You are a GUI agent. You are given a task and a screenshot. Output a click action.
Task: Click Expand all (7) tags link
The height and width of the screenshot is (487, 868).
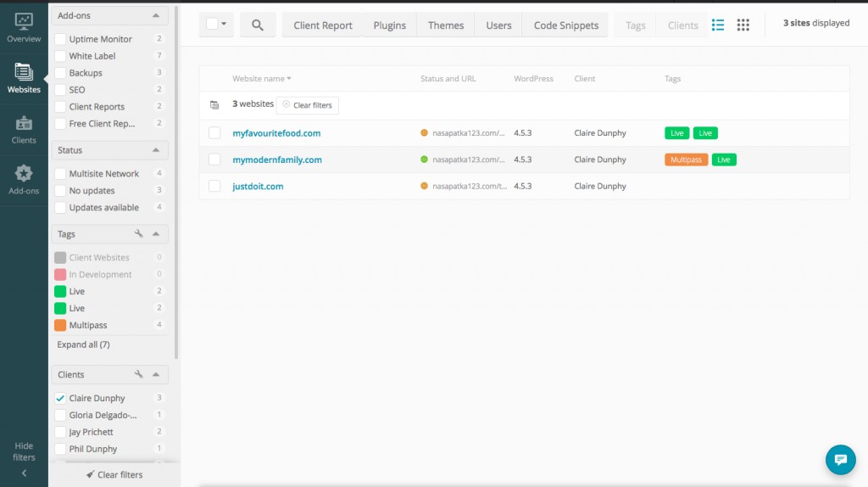(83, 344)
